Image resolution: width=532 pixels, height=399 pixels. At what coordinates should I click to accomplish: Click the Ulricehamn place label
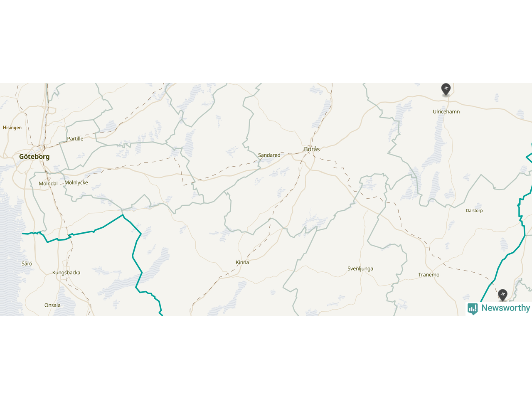coord(446,112)
